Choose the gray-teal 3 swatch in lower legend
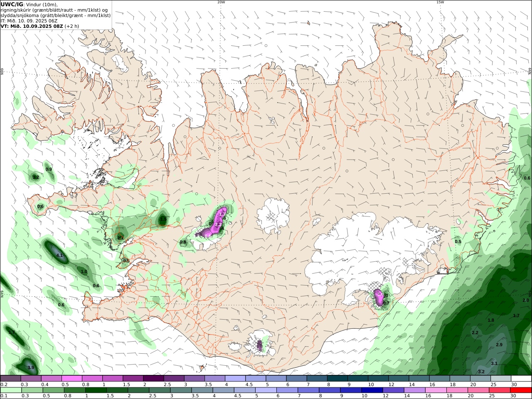 (x=181, y=390)
